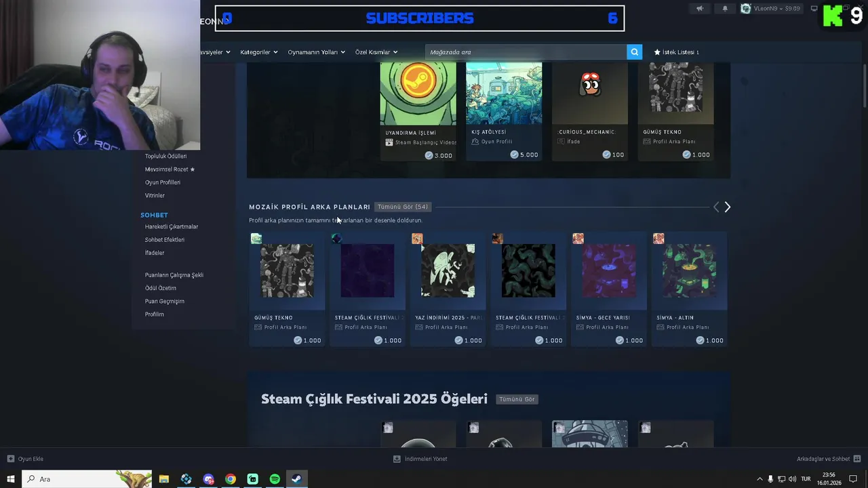Expand the Özel Kısımlar dropdown
This screenshot has width=868, height=488.
coord(376,52)
